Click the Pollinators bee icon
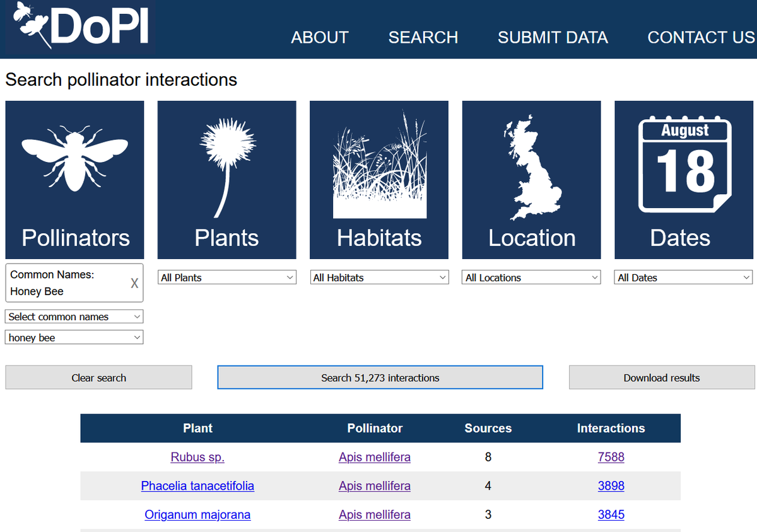Screen dimensions: 757x532 (74, 161)
